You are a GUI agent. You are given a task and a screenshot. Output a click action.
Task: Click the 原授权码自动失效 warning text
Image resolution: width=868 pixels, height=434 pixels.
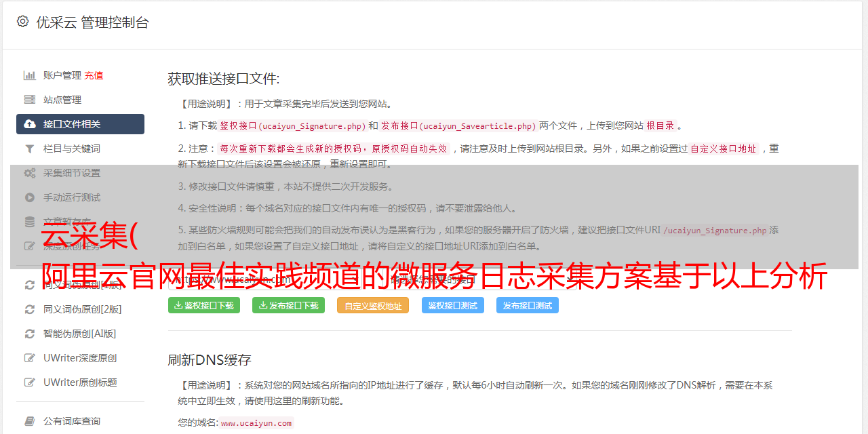[x=409, y=149]
